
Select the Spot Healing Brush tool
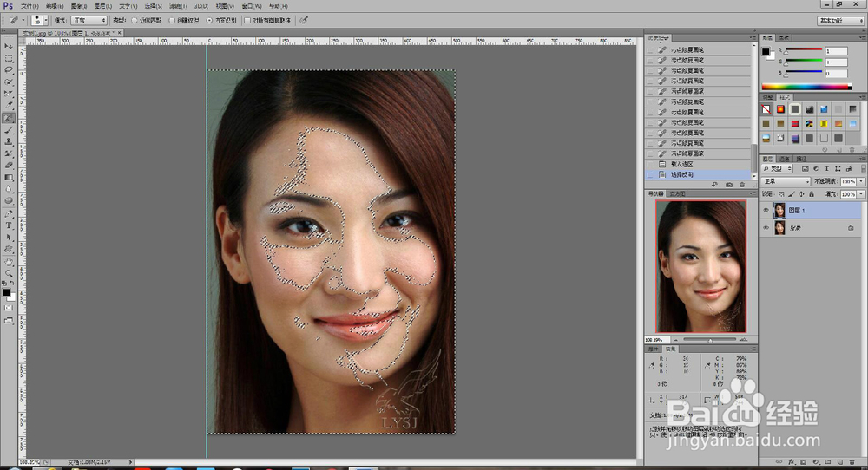coord(9,118)
